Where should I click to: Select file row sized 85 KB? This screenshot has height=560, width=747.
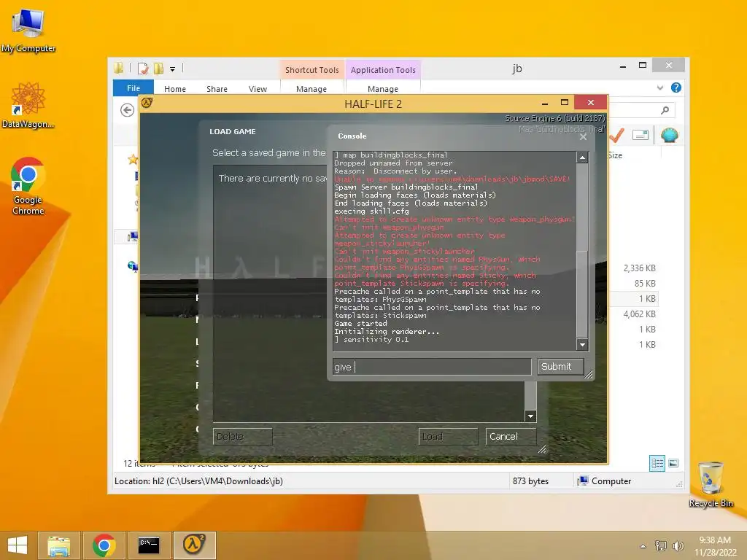click(645, 284)
